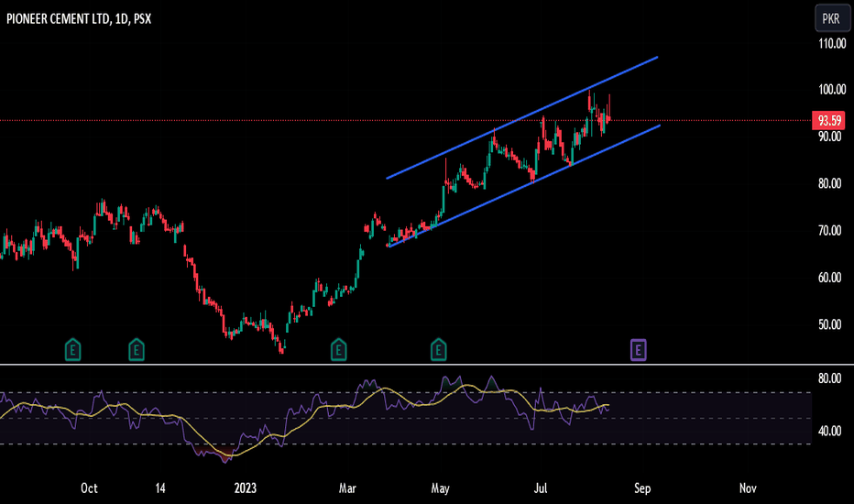Click the RSI 40.00 axis label
854x504 pixels.
pyautogui.click(x=829, y=431)
